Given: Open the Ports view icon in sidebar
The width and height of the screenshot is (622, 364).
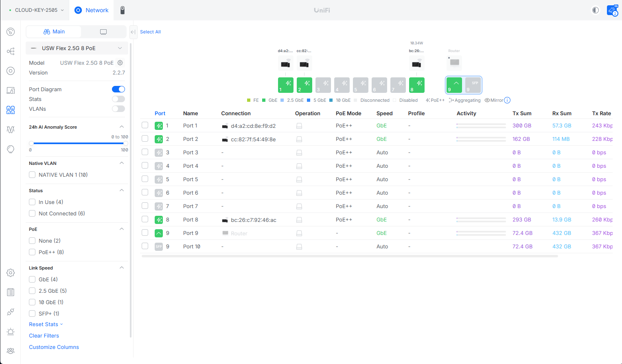Looking at the screenshot, I should point(11,110).
